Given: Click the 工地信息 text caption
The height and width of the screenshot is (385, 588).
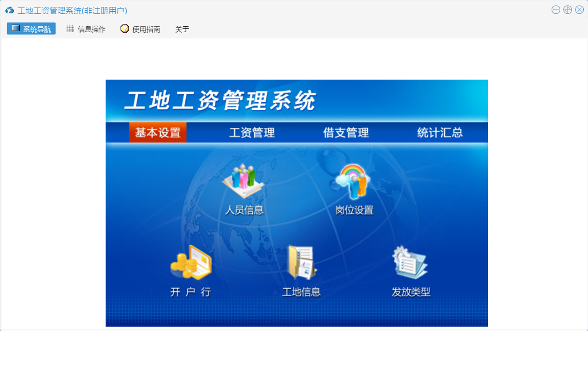Looking at the screenshot, I should [x=301, y=292].
